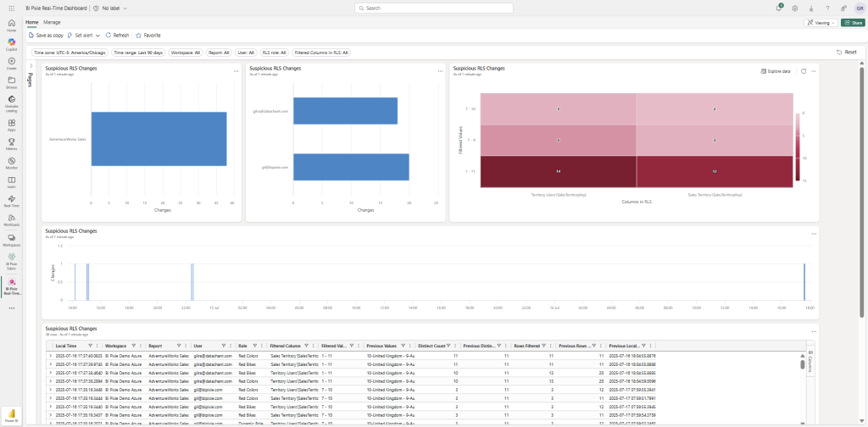
Task: Open the Time range filter
Action: (139, 53)
